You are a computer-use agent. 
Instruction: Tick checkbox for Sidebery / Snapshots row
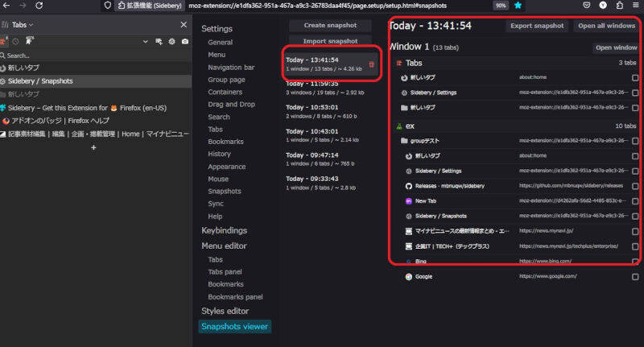(x=635, y=217)
